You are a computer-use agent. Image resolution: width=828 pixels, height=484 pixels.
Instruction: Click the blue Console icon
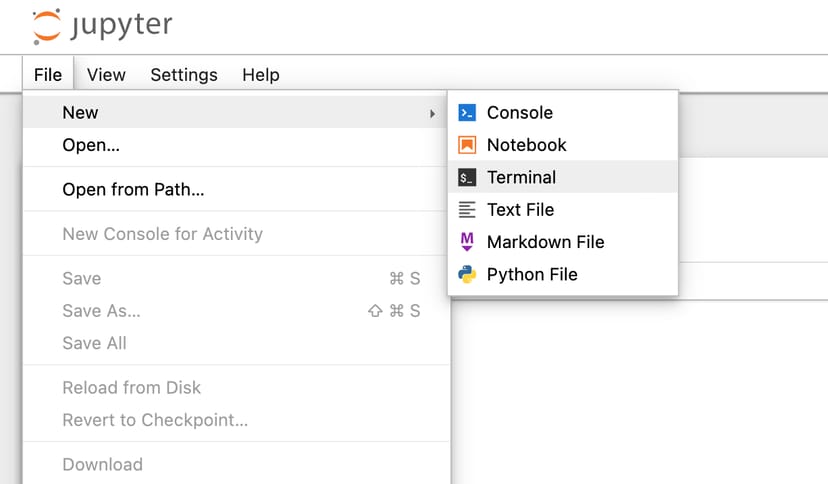(467, 113)
